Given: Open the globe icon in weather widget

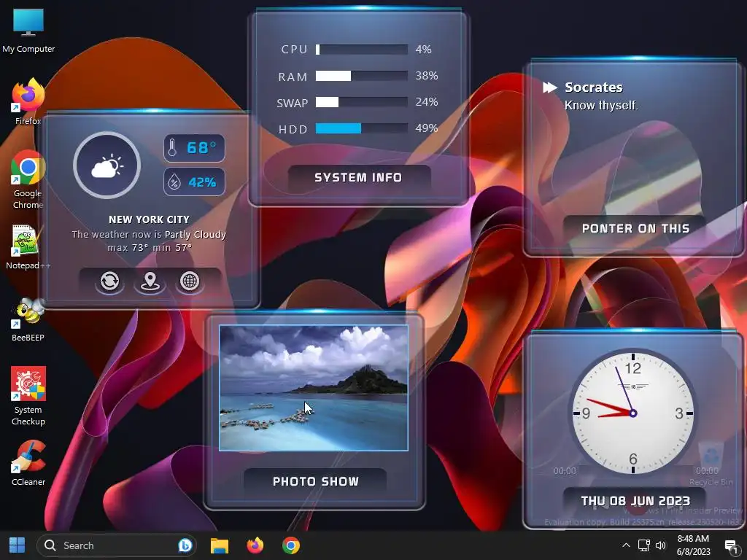Looking at the screenshot, I should pos(190,281).
